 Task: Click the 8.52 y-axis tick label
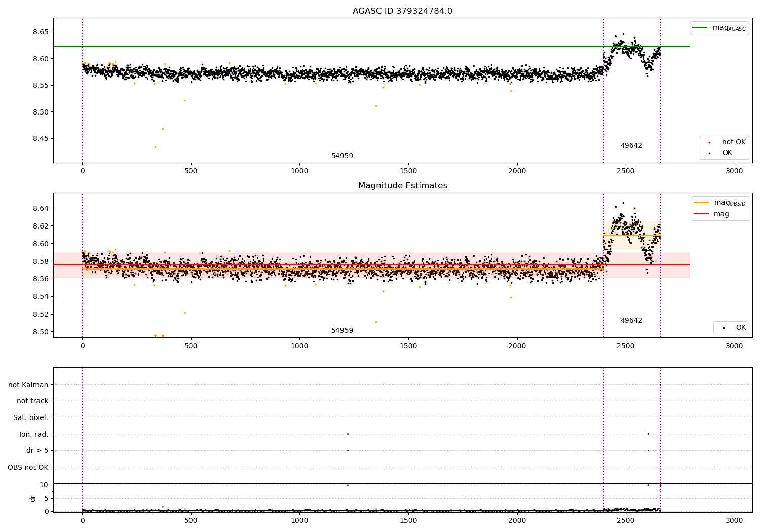tap(41, 315)
